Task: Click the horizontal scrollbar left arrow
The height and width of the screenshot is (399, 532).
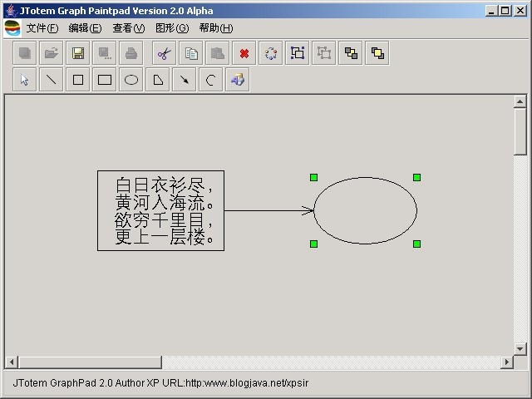Action: tap(12, 362)
